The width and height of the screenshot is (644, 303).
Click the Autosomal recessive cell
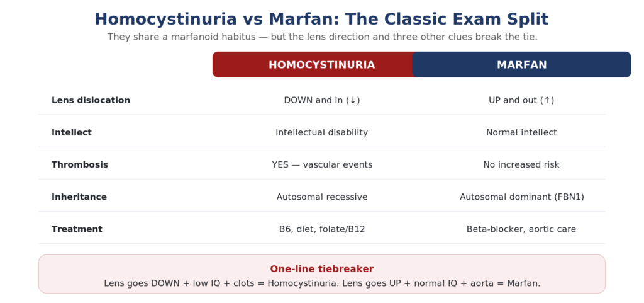pyautogui.click(x=322, y=197)
